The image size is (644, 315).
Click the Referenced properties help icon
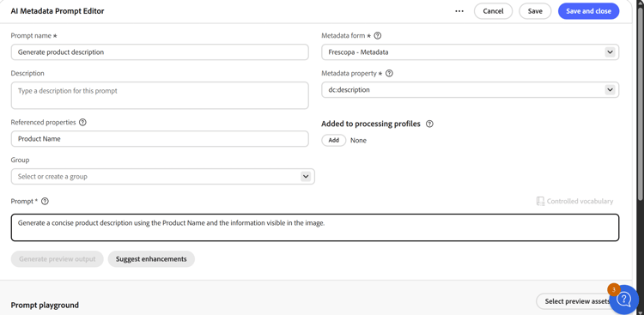pyautogui.click(x=82, y=123)
